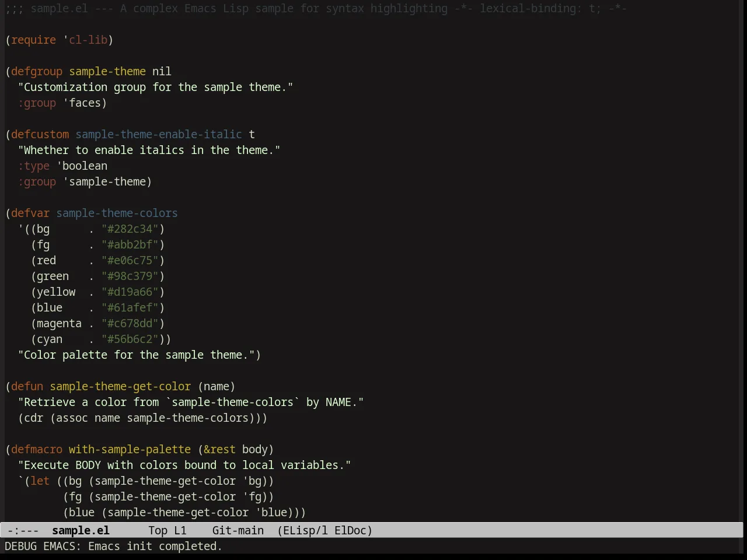Click the header comment line of sample.el
The height and width of the screenshot is (560, 747).
click(x=316, y=8)
